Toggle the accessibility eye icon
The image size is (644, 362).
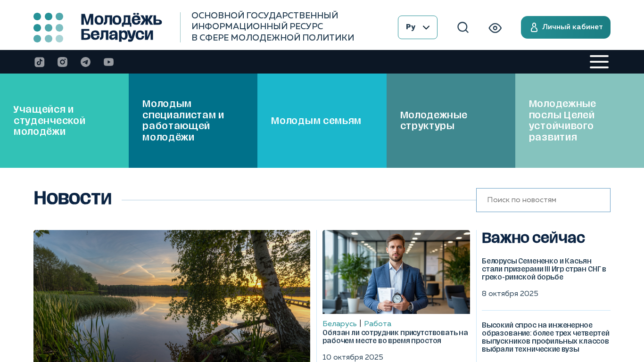(495, 28)
